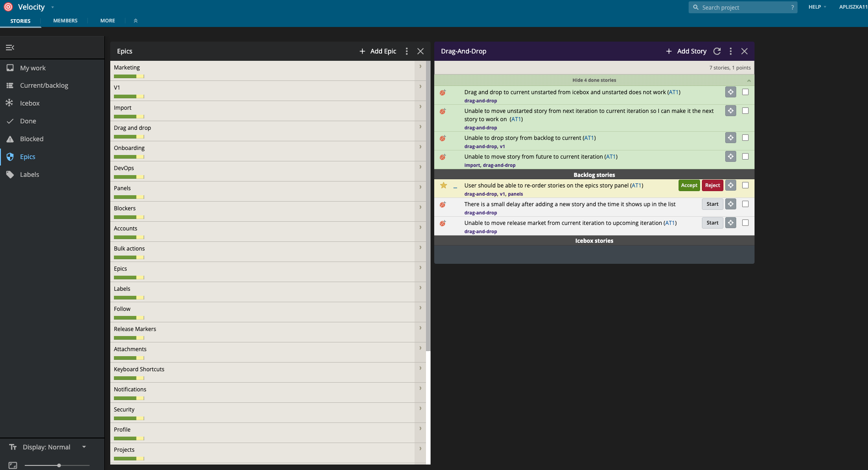This screenshot has width=868, height=470.
Task: Open Blocked warning triangle icon
Action: click(10, 139)
